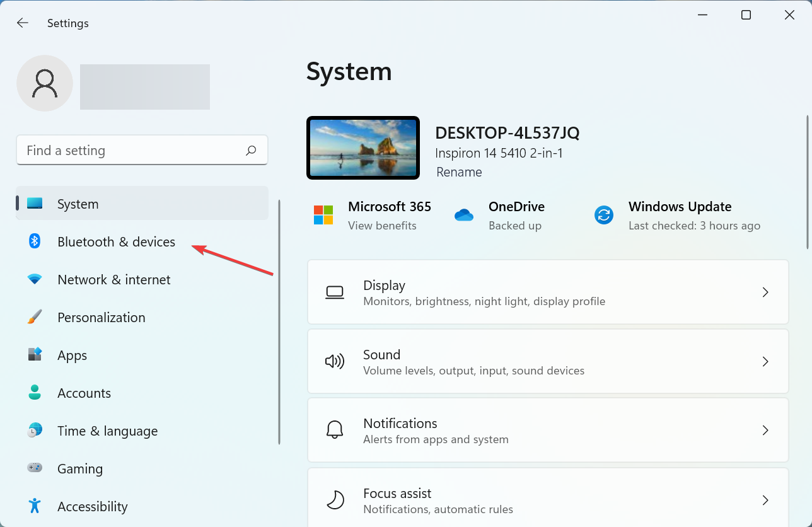Select the Apps icon in sidebar

(x=33, y=355)
